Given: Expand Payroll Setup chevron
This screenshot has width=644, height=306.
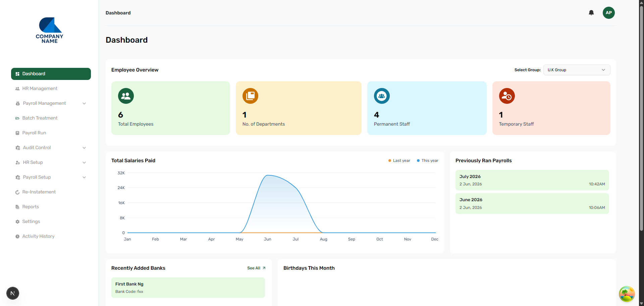Looking at the screenshot, I should [84, 177].
